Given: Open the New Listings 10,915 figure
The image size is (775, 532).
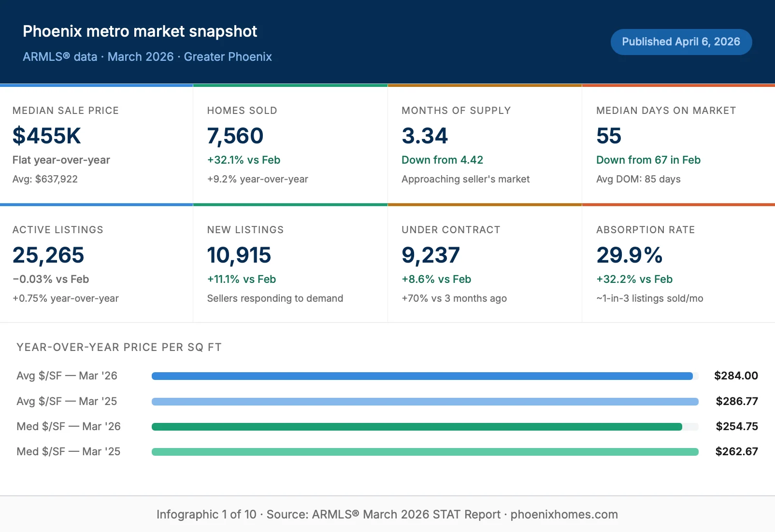Looking at the screenshot, I should point(239,255).
